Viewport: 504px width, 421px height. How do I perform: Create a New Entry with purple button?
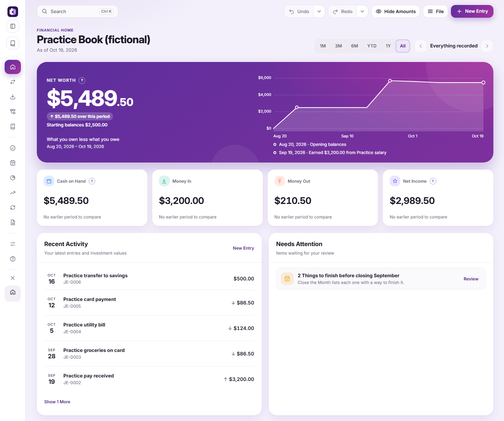tap(472, 11)
